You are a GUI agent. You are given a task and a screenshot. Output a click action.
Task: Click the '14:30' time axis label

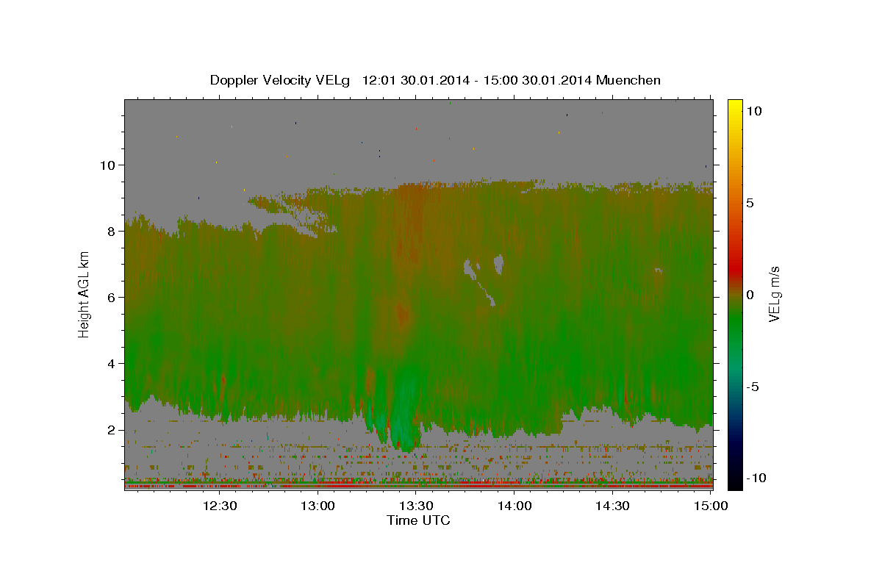pyautogui.click(x=613, y=506)
